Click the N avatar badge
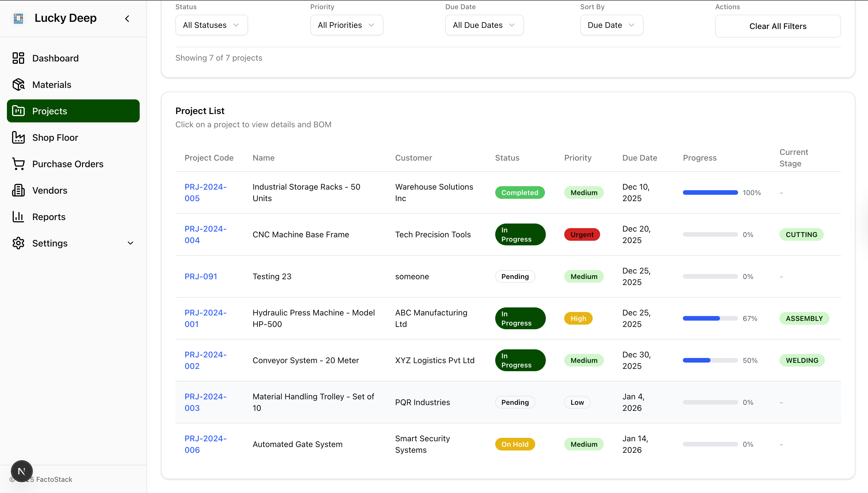The image size is (868, 493). pyautogui.click(x=22, y=471)
